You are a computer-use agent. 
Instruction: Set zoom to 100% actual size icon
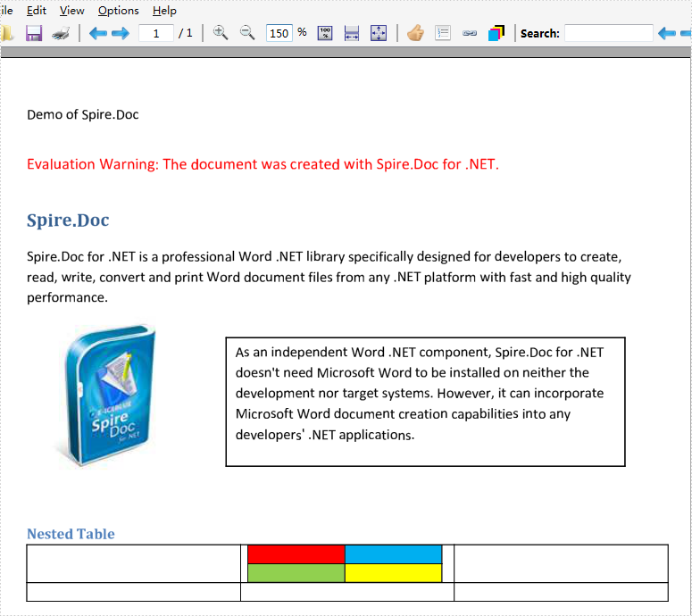coord(325,33)
